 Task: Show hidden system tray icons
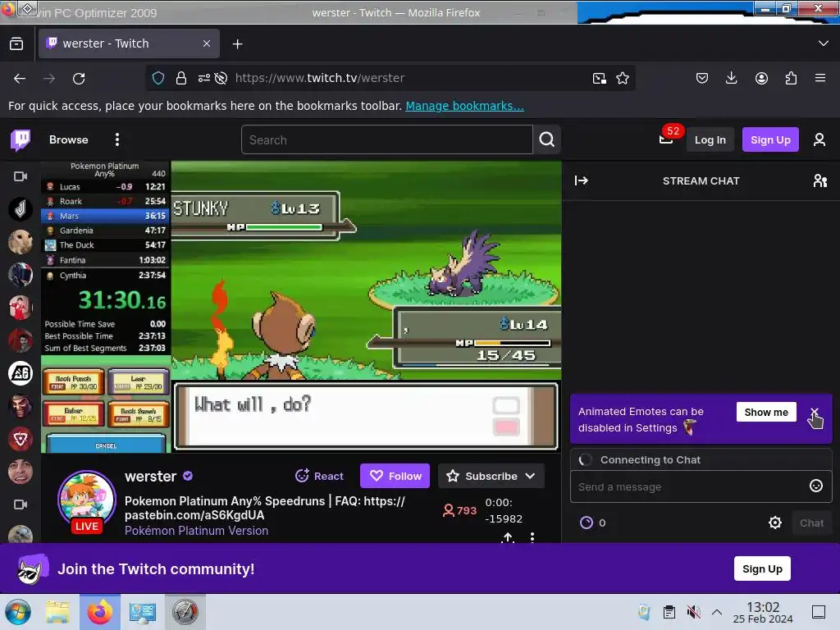point(716,612)
